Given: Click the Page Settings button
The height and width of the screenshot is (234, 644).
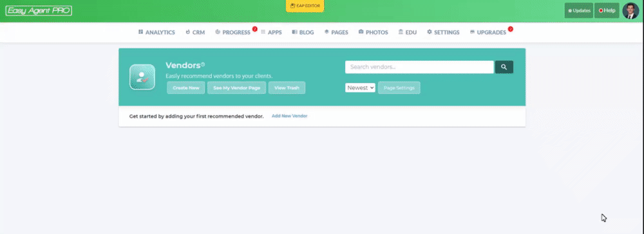Looking at the screenshot, I should click(x=399, y=87).
